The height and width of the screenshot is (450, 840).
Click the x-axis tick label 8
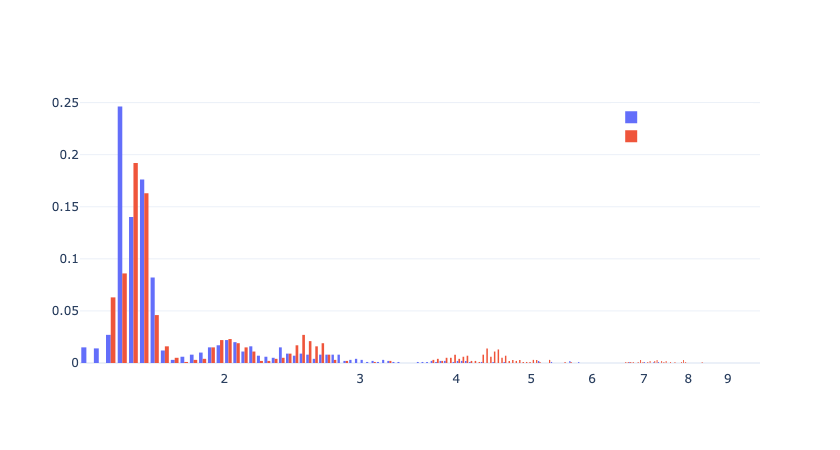(x=688, y=379)
